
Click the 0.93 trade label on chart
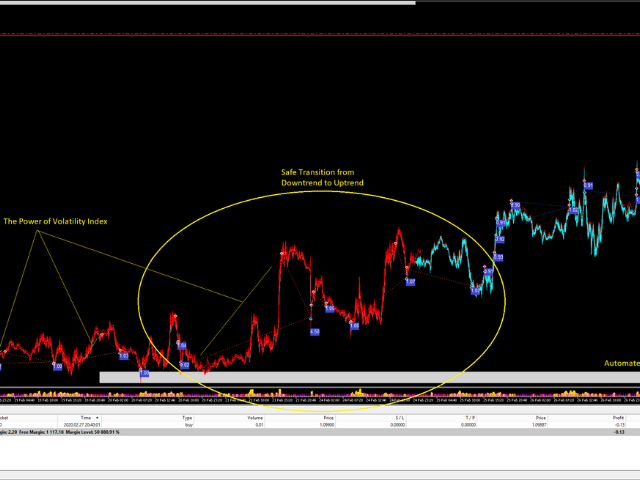coord(498,257)
